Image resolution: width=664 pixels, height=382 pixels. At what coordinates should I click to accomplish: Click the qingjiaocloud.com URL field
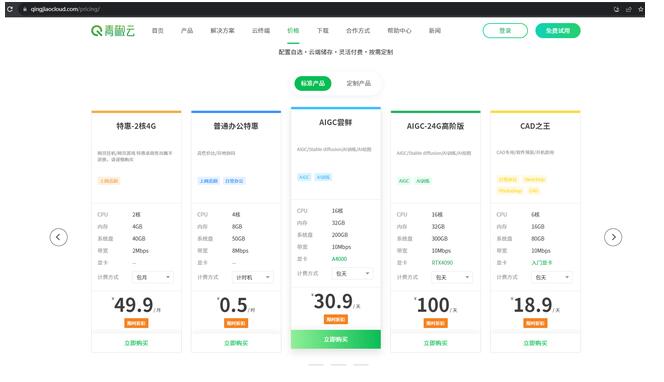[x=65, y=9]
